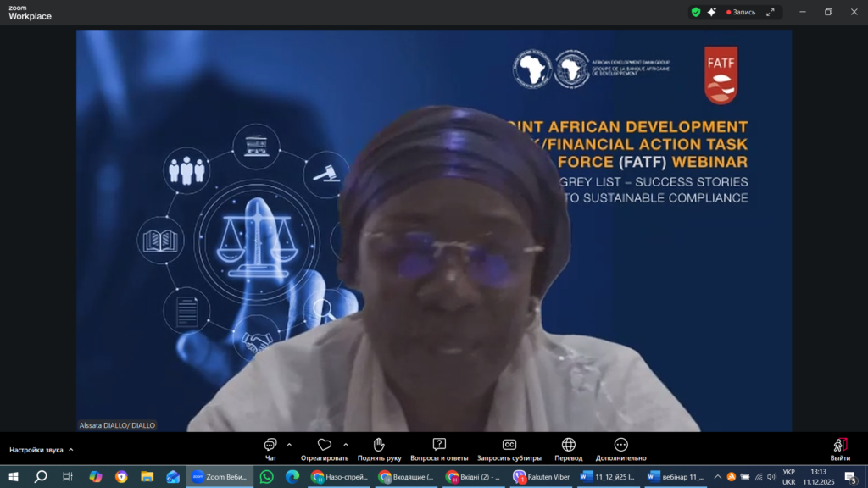Leave the meeting with Выйти
Screen dimensions: 868x488
point(839,447)
